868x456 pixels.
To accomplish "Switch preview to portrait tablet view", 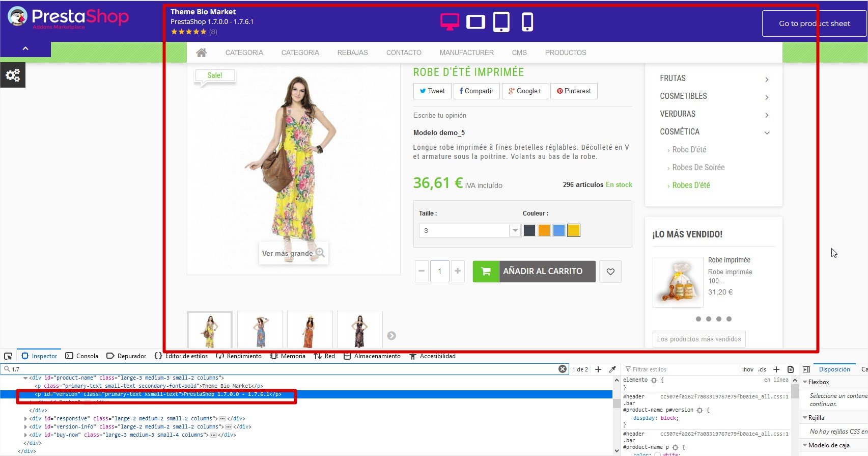I will click(501, 22).
